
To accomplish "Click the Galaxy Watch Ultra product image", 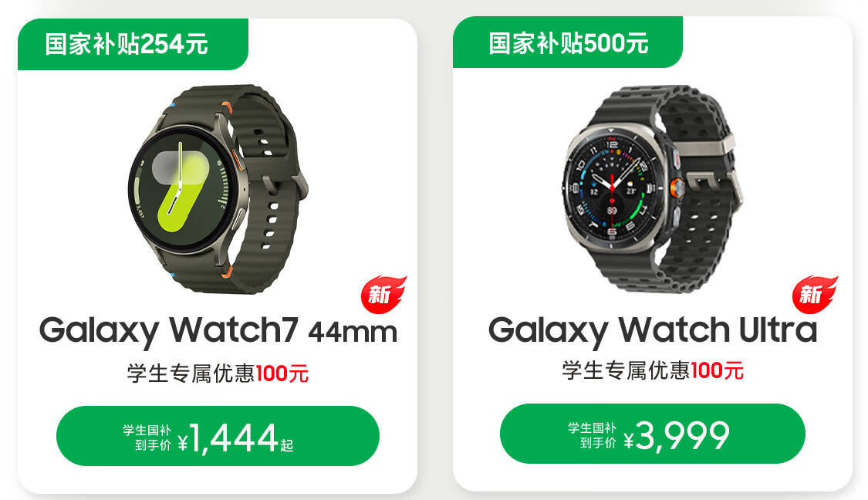I will click(652, 188).
